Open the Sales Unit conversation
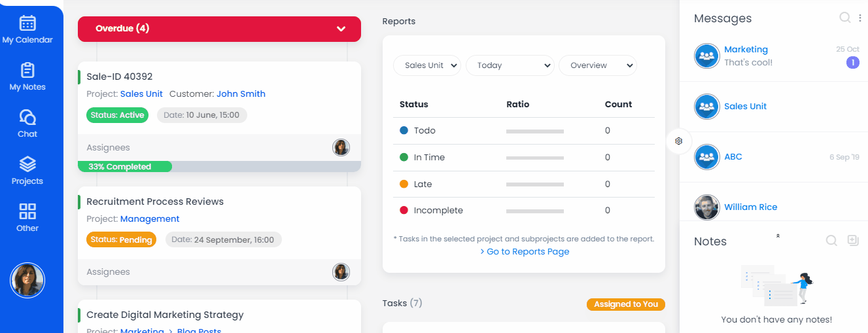This screenshot has height=333, width=868. tap(774, 107)
